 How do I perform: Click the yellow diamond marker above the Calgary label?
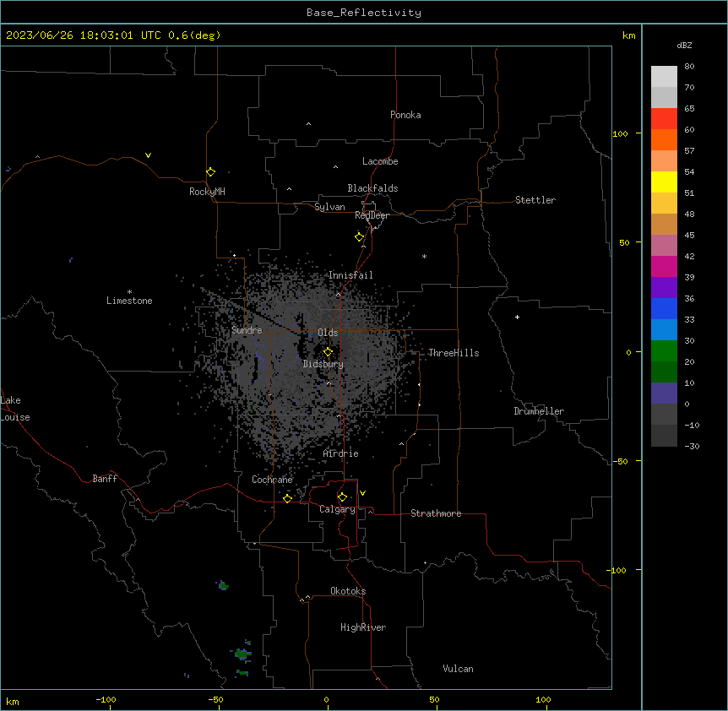(x=342, y=497)
